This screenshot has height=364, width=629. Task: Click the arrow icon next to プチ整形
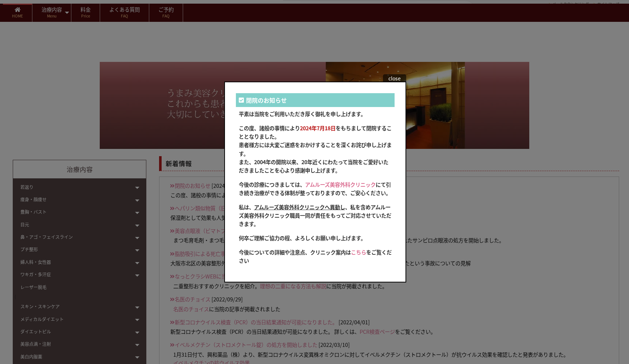(137, 250)
